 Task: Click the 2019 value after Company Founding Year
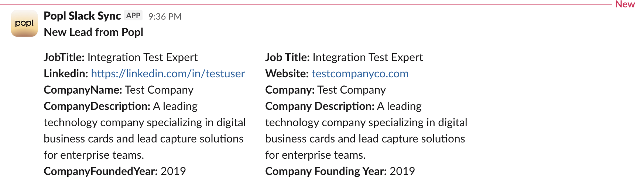pyautogui.click(x=402, y=171)
